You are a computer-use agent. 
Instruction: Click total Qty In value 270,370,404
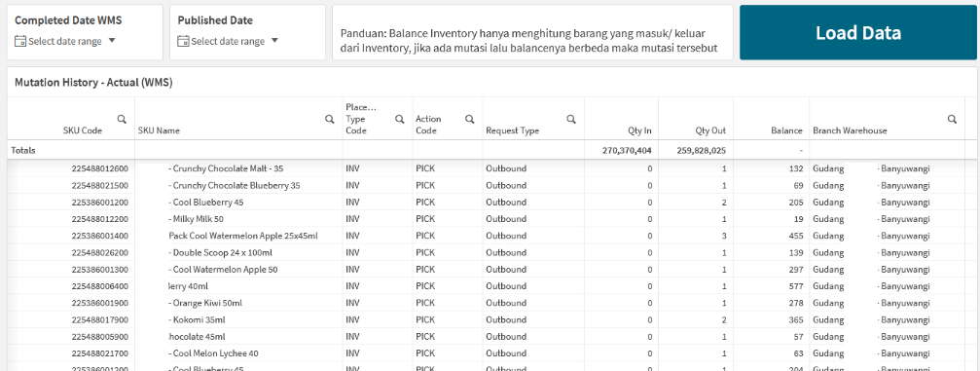point(626,150)
